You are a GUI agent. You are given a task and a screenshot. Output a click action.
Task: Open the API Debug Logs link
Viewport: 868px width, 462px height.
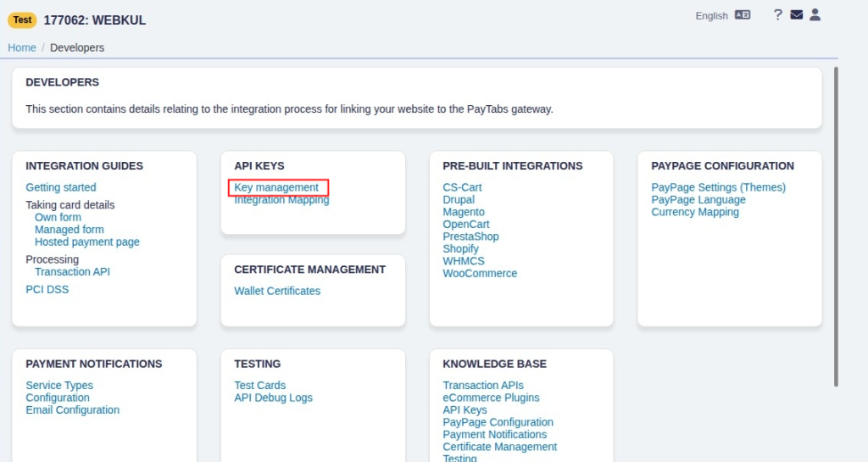(x=274, y=398)
